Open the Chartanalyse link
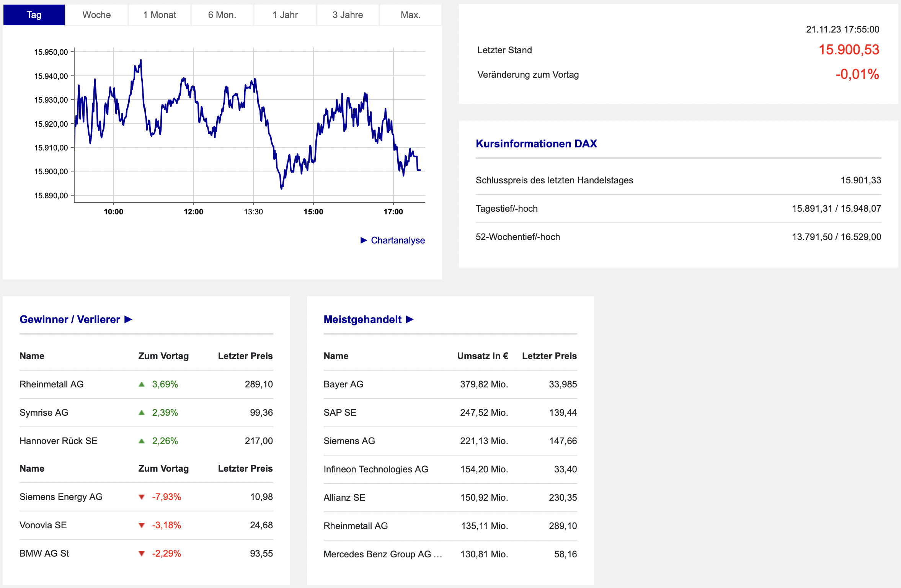The image size is (901, 588). [398, 240]
